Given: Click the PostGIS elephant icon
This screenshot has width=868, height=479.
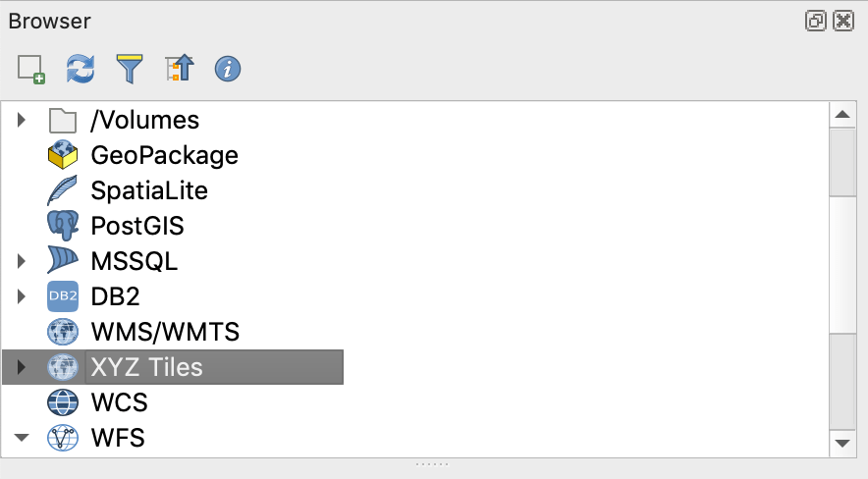Looking at the screenshot, I should pos(63,226).
